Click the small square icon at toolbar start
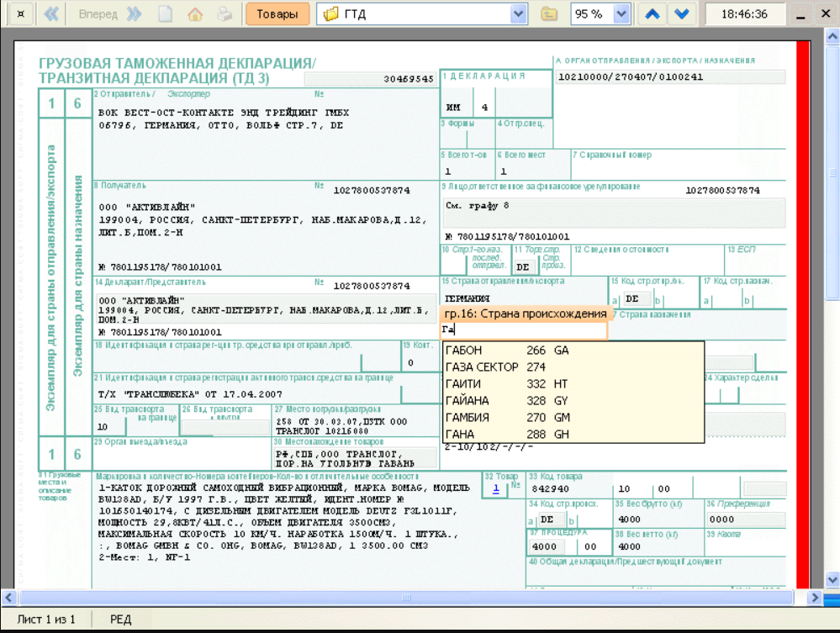Image resolution: width=840 pixels, height=633 pixels. pyautogui.click(x=20, y=14)
